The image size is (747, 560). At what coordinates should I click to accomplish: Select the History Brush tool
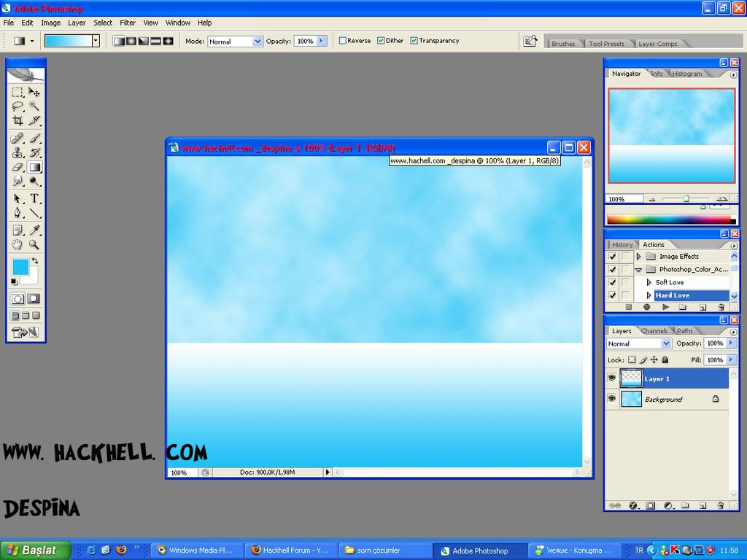coord(34,153)
